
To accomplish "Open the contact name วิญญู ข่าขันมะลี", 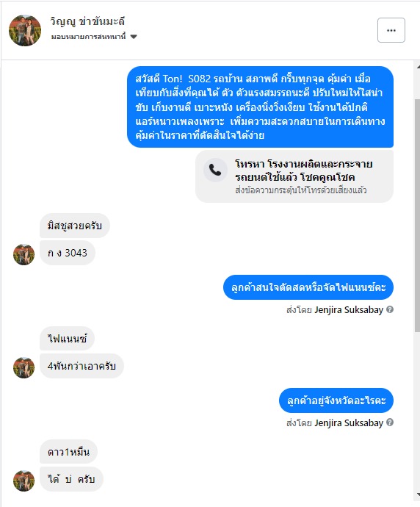I will 87,21.
